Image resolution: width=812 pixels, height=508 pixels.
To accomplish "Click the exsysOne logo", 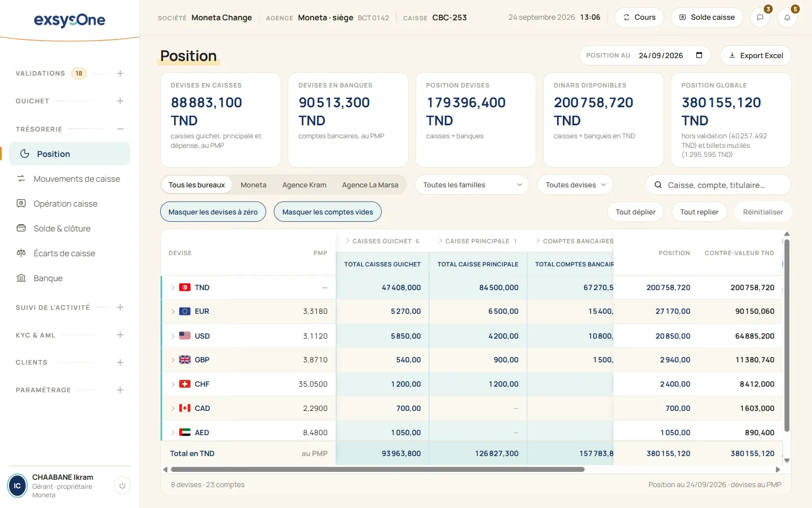I will tap(69, 20).
